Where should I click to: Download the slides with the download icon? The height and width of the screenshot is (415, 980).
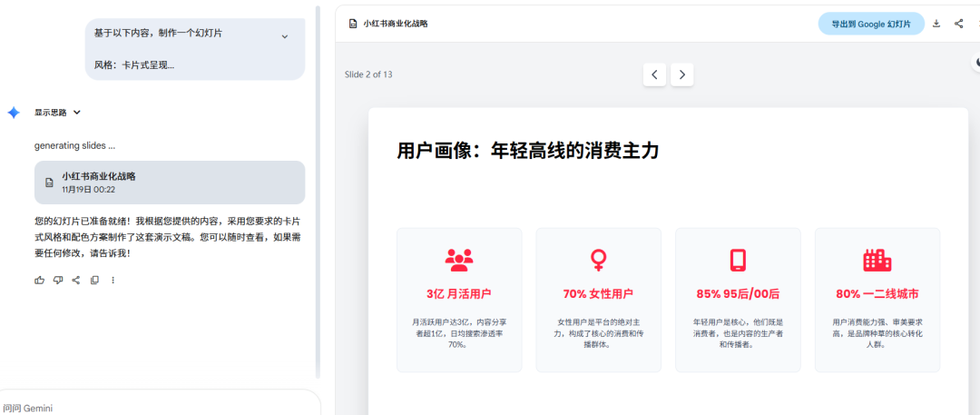pyautogui.click(x=936, y=24)
